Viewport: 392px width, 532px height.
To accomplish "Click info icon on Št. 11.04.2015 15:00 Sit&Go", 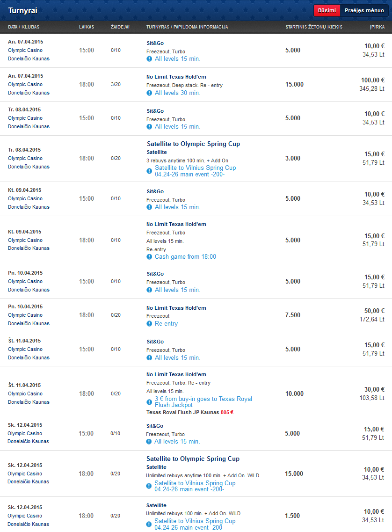I will click(149, 357).
